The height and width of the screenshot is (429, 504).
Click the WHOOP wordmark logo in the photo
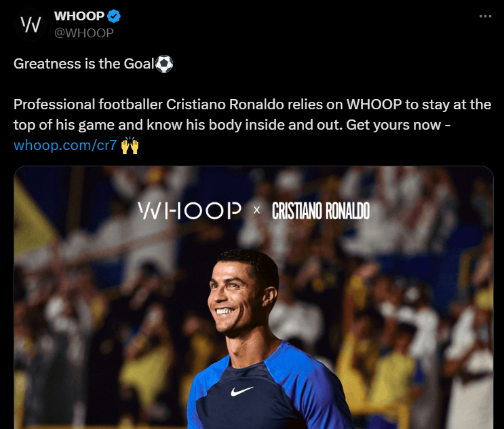click(x=189, y=210)
